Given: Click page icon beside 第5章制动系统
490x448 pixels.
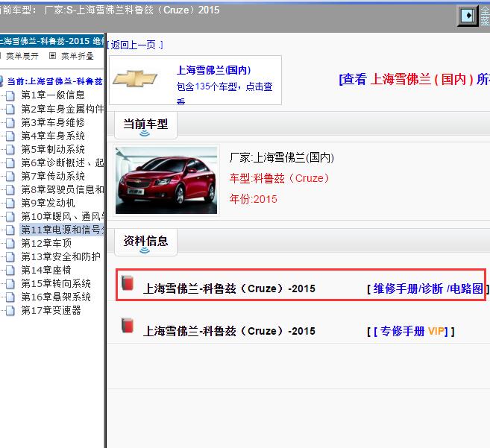Looking at the screenshot, I should (x=10, y=149).
